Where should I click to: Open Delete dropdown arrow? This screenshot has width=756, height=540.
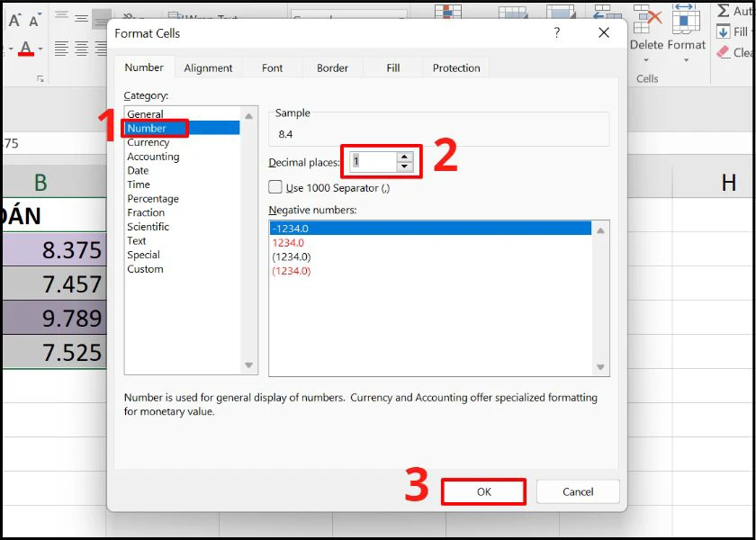(647, 60)
